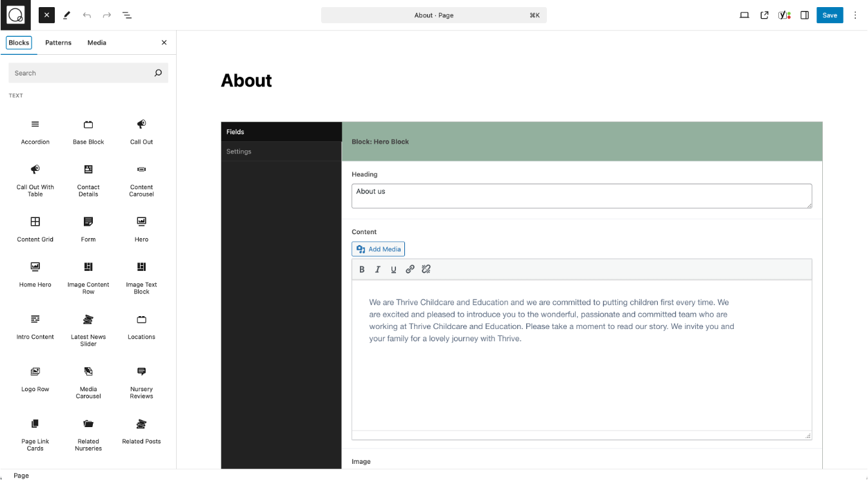Close the inserter panel with X
The image size is (868, 480).
[x=164, y=43]
